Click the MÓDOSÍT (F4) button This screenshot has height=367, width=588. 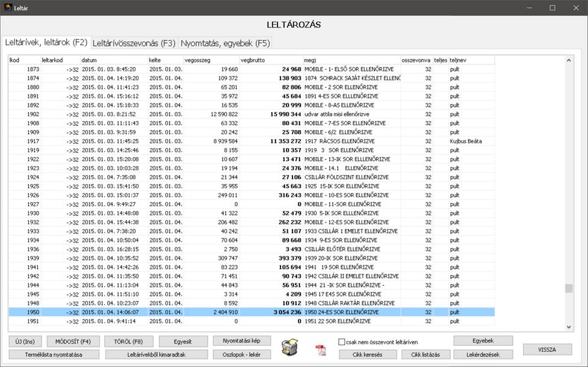tap(69, 341)
